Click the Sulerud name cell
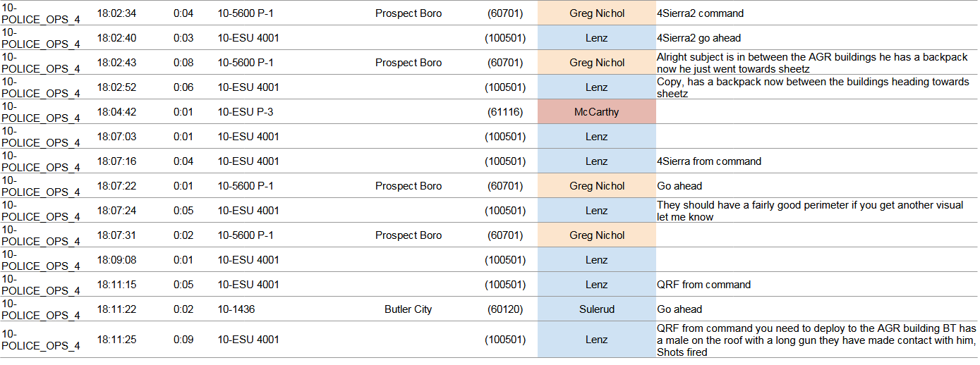Image resolution: width=980 pixels, height=365 pixels. (x=596, y=309)
